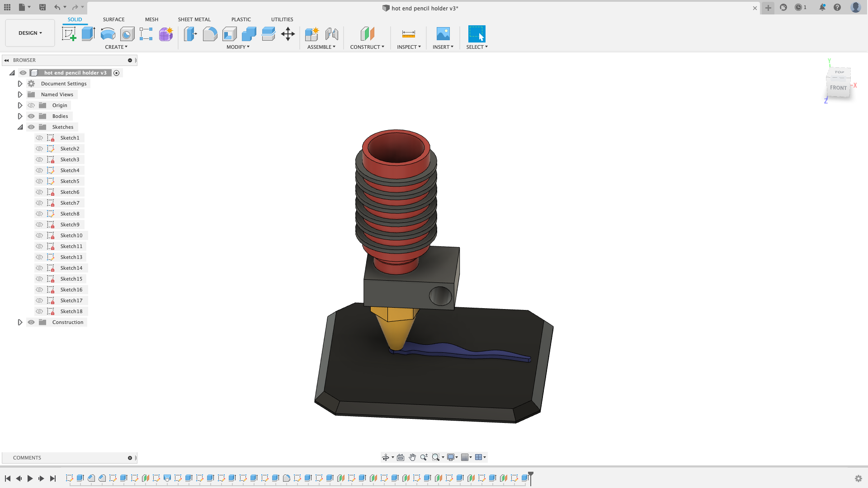The width and height of the screenshot is (868, 488).
Task: Click the Pan hand tool
Action: 412,457
